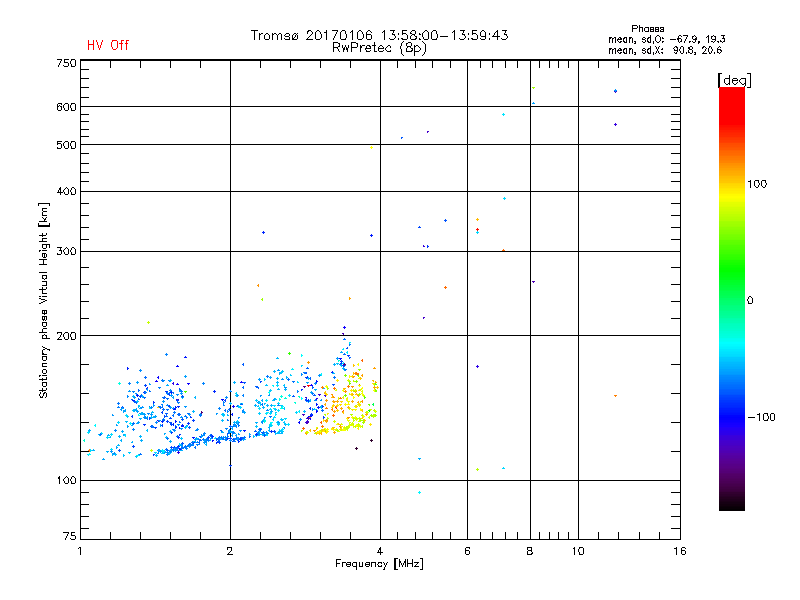Click the vertical phase color bar
The image size is (800, 600).
click(732, 298)
